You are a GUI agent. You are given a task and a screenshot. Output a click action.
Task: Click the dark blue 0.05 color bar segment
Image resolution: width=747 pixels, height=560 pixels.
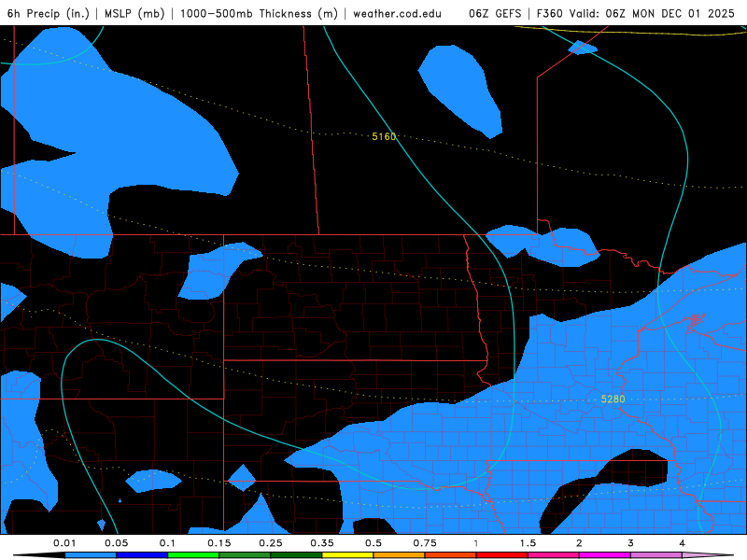coord(142,555)
